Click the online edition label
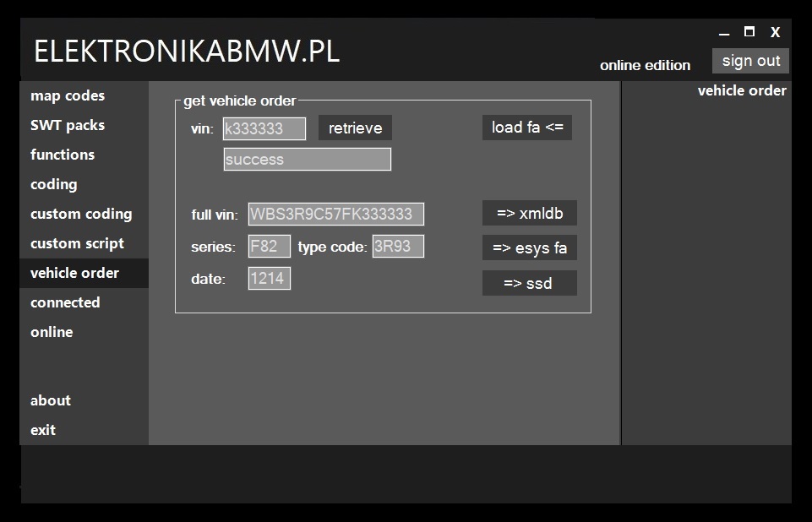812x522 pixels. click(x=646, y=65)
